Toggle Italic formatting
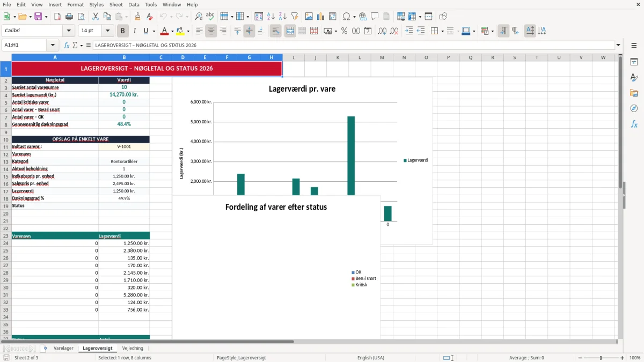 coord(135,31)
